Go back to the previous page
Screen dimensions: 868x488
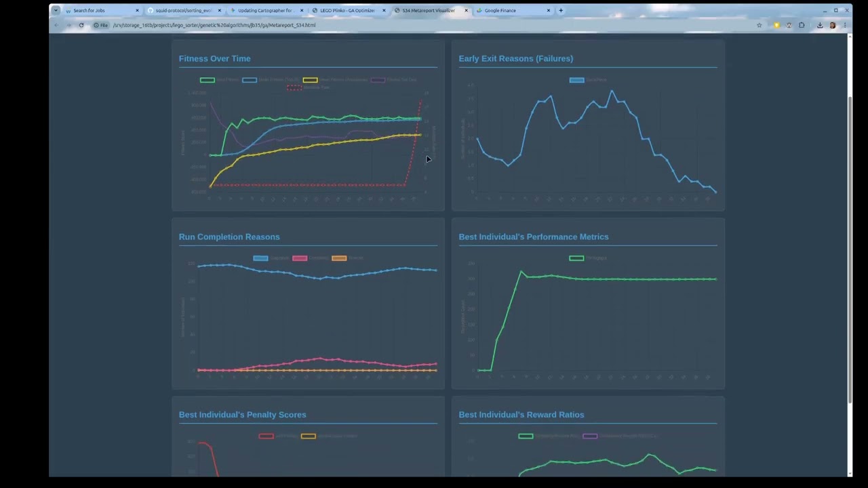(x=56, y=25)
